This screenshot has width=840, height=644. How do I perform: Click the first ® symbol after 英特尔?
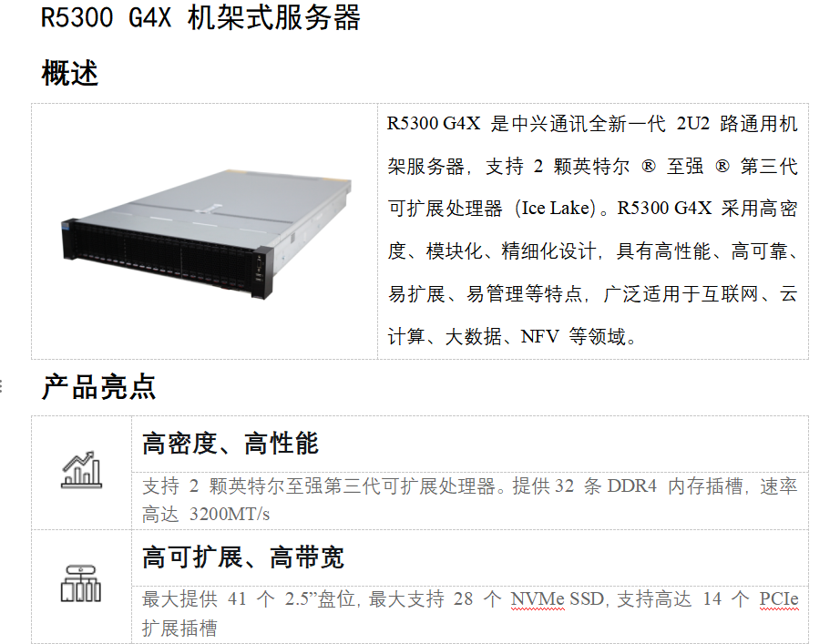(x=648, y=166)
